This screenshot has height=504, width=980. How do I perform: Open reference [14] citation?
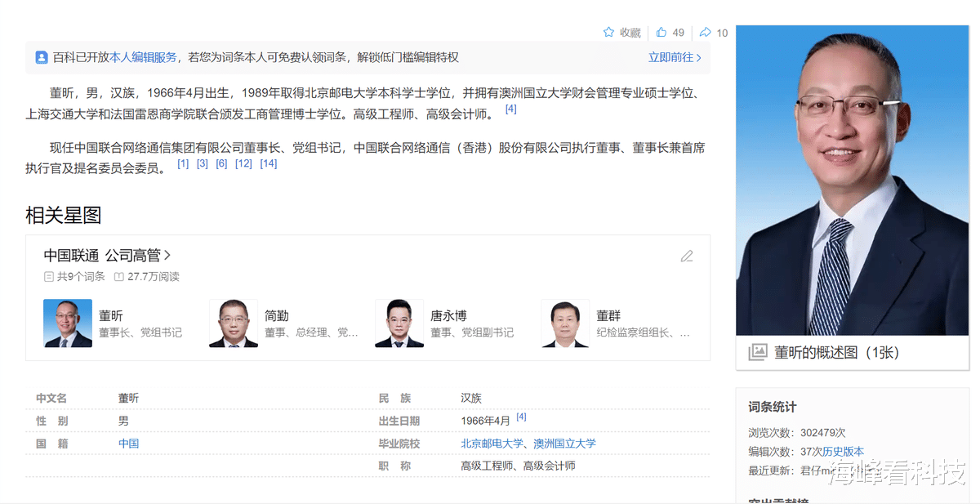[x=269, y=163]
